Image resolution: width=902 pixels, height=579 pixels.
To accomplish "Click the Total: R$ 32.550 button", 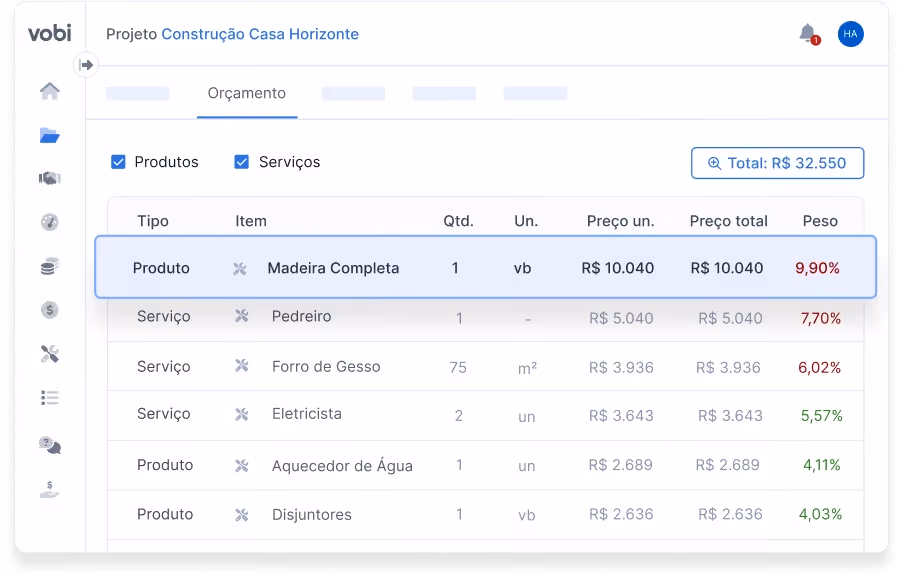I will (x=777, y=163).
